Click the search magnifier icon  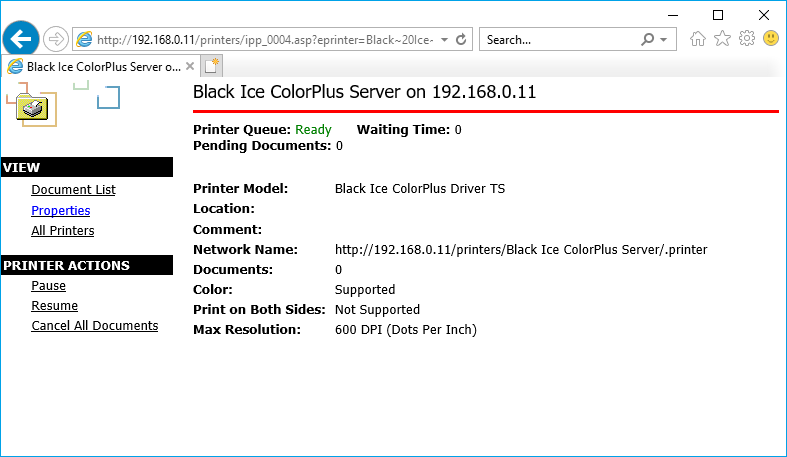click(x=647, y=39)
